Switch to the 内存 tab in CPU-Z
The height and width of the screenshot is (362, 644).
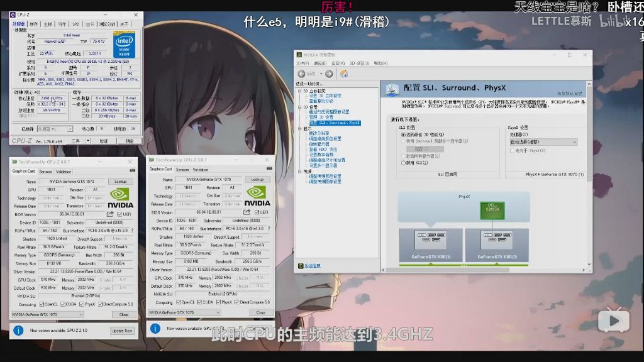(x=62, y=25)
